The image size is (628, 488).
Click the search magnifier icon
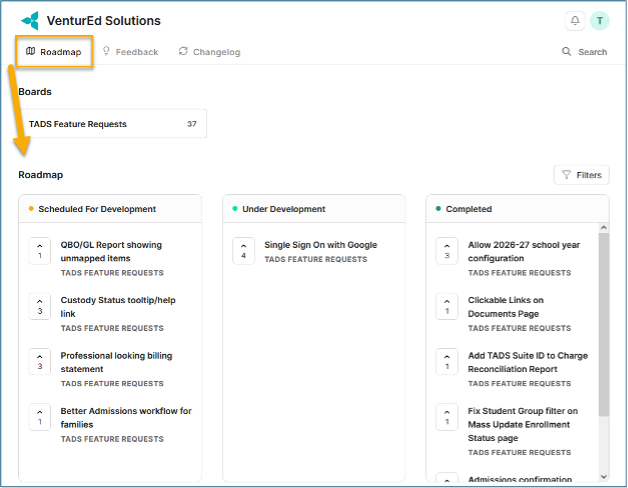[x=566, y=51]
